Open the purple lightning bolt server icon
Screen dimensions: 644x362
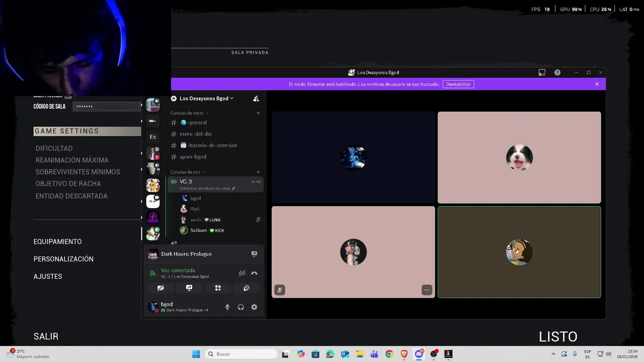click(x=153, y=217)
